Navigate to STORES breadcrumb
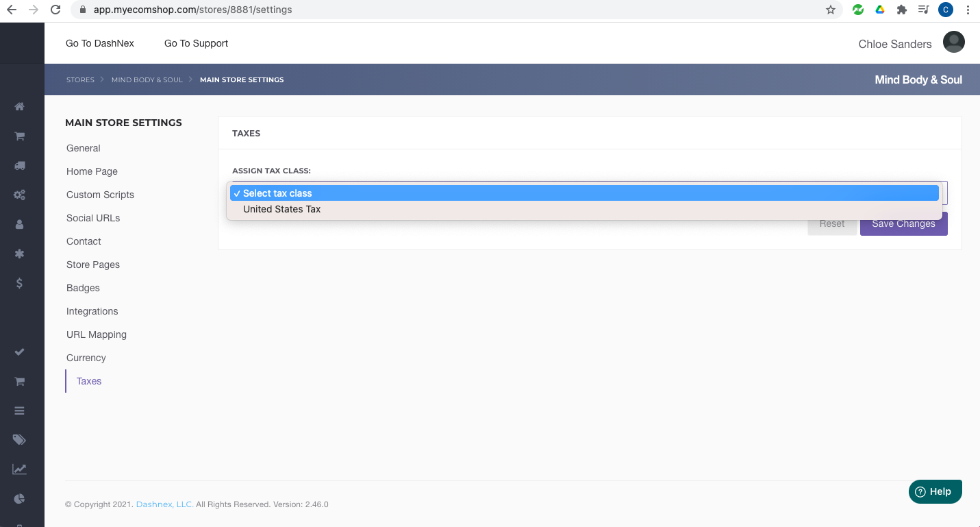 point(80,79)
